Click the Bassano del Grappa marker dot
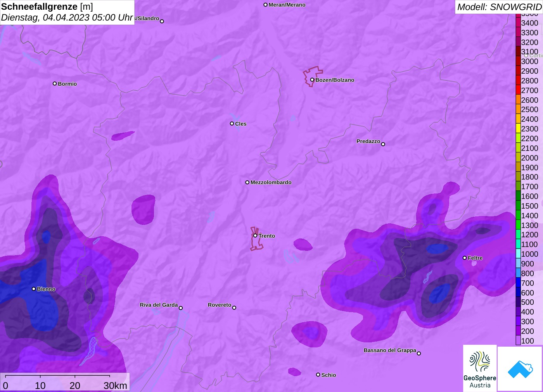Viewport: 543px width, 392px height. (x=419, y=353)
